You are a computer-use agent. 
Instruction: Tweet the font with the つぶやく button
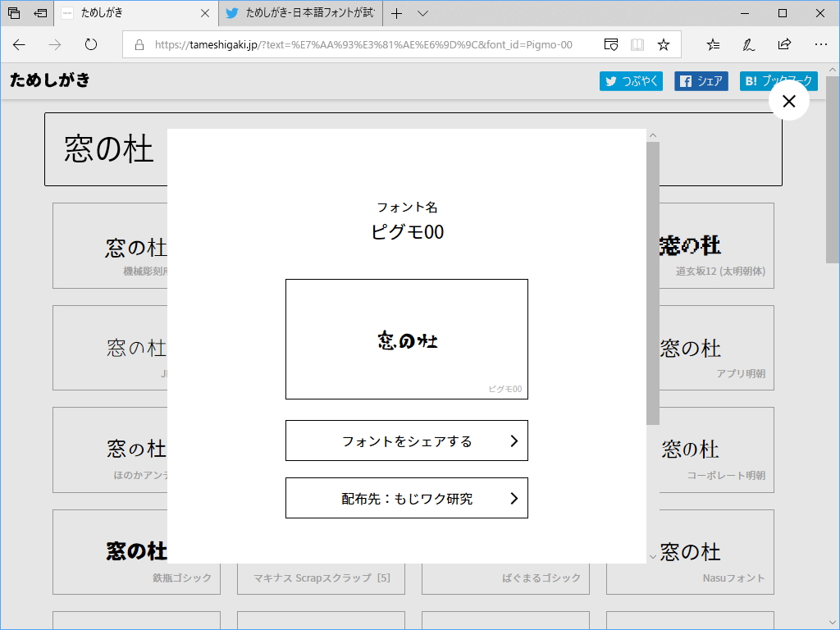pyautogui.click(x=630, y=81)
